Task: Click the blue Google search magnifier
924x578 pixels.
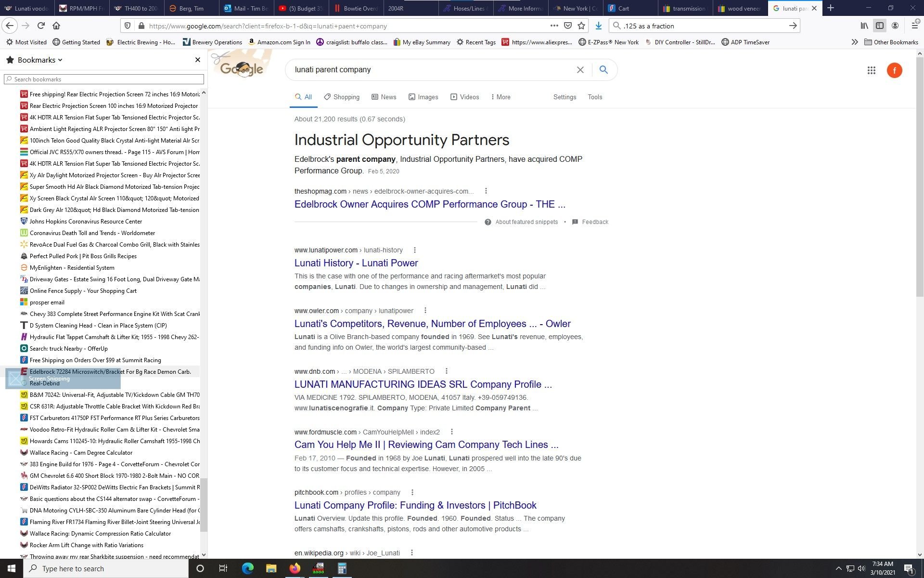Action: click(x=603, y=70)
